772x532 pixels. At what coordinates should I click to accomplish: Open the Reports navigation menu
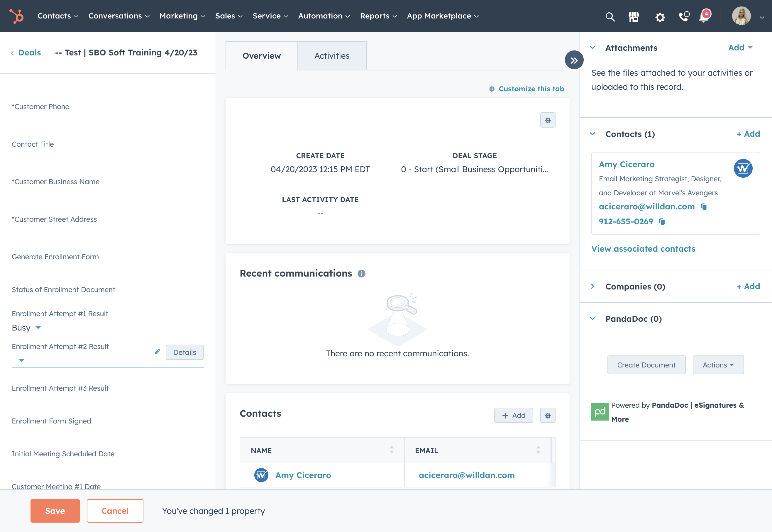click(378, 16)
